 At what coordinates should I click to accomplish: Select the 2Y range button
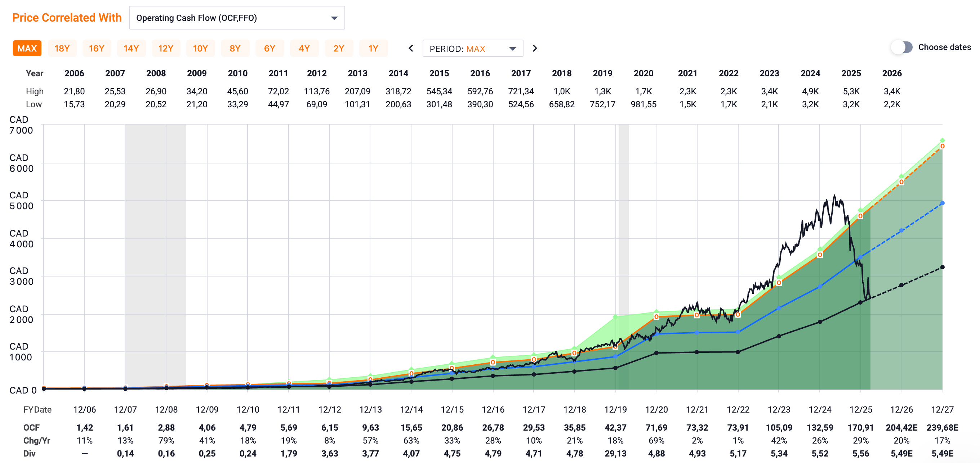point(339,49)
